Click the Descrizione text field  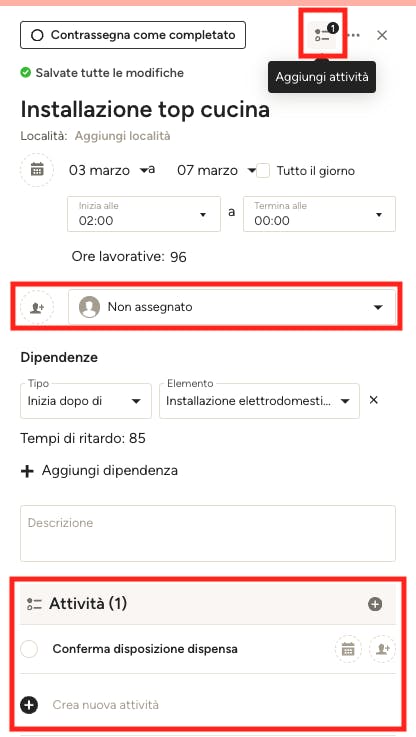click(208, 533)
